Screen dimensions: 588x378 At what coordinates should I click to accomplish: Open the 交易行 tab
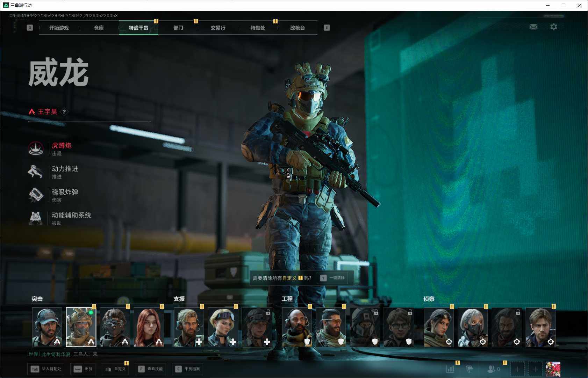(218, 28)
